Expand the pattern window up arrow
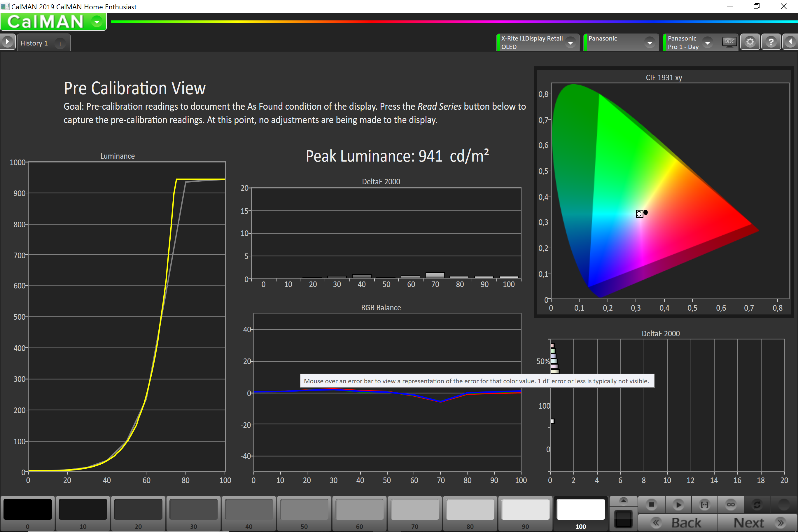Image resolution: width=798 pixels, height=532 pixels. (623, 501)
